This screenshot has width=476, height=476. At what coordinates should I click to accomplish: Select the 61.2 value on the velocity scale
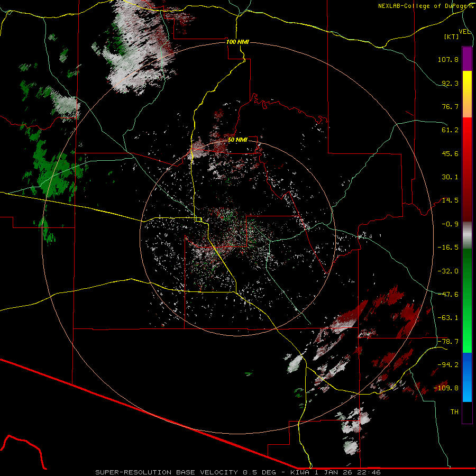(x=450, y=130)
